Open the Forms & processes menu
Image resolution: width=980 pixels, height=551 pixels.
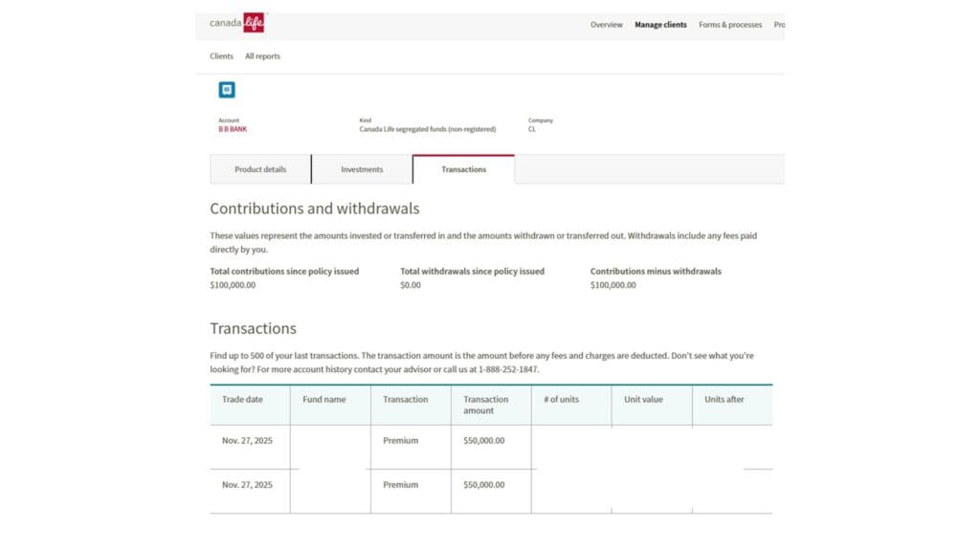click(730, 25)
